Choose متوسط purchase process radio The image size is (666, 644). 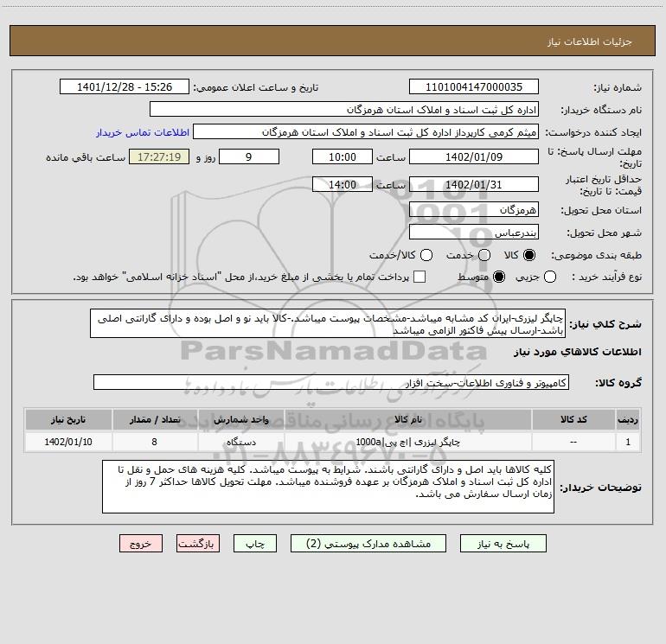(499, 277)
